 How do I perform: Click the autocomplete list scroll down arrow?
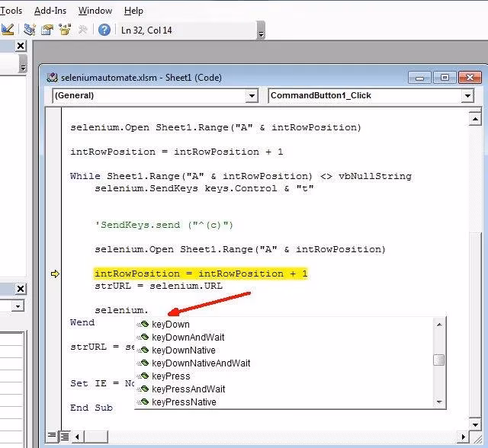(439, 402)
